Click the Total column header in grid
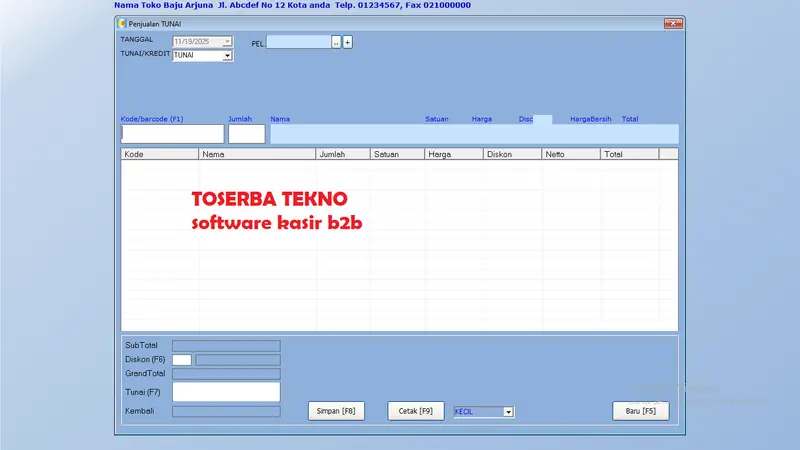 [629, 155]
